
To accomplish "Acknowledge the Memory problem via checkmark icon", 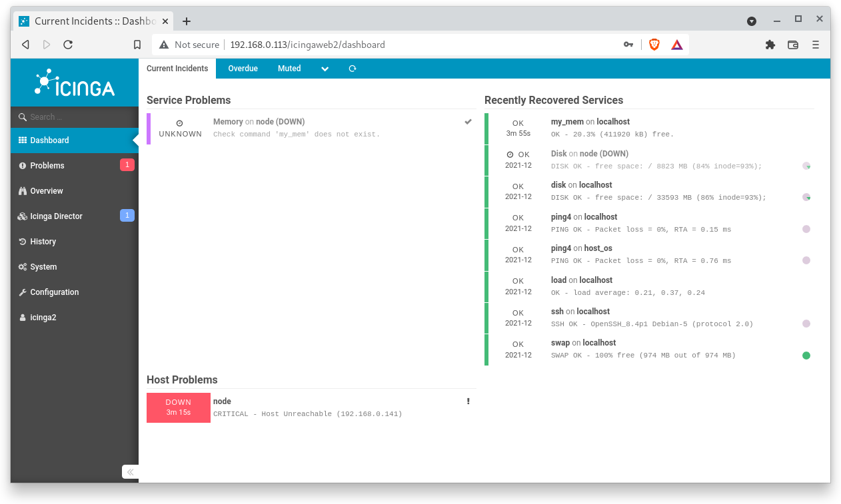I will (x=467, y=121).
